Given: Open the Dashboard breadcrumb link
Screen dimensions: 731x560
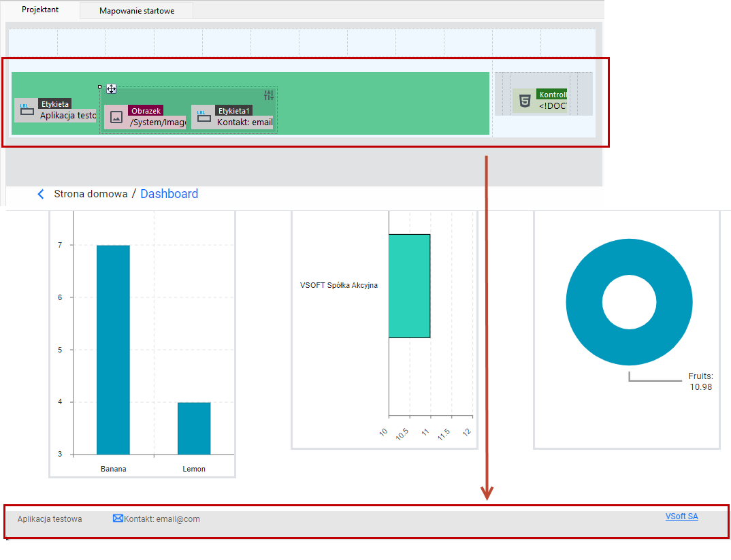Looking at the screenshot, I should coord(169,194).
